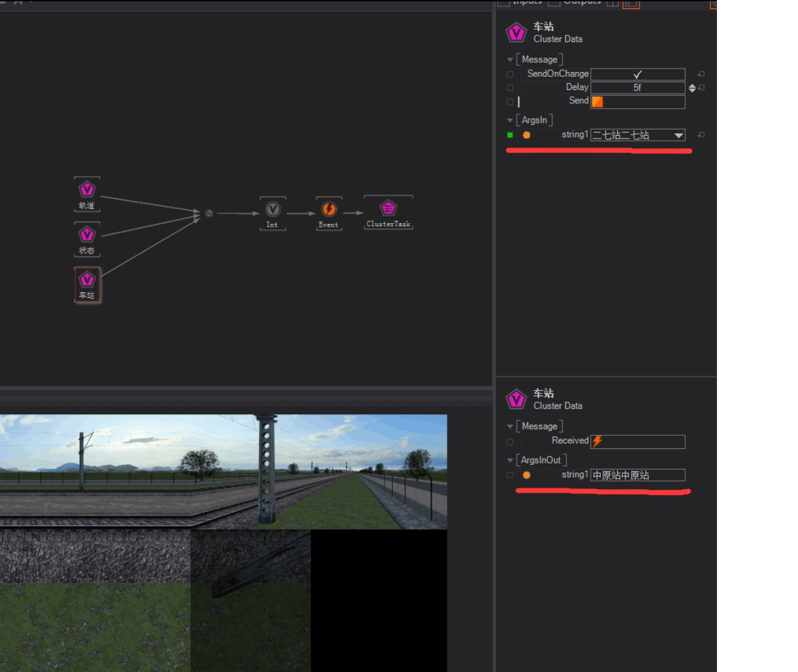Image resolution: width=798 pixels, height=672 pixels.
Task: Collapse the ArgsInOut section
Action: tap(511, 460)
